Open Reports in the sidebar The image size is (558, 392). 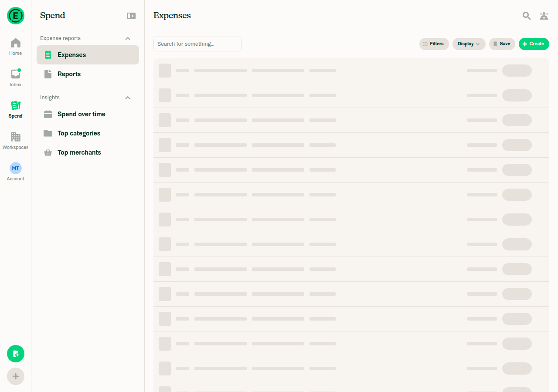[x=88, y=74]
